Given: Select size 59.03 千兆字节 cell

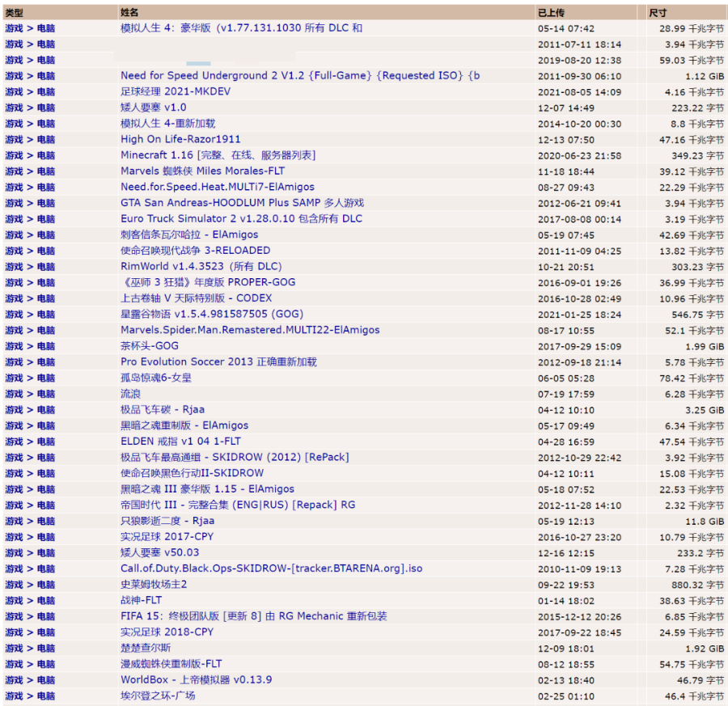Looking at the screenshot, I should click(x=692, y=61).
